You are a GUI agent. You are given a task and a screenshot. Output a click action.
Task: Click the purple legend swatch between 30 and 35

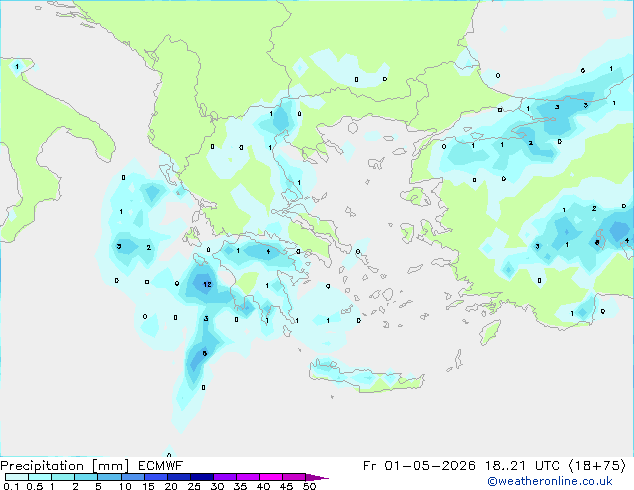tap(225, 477)
